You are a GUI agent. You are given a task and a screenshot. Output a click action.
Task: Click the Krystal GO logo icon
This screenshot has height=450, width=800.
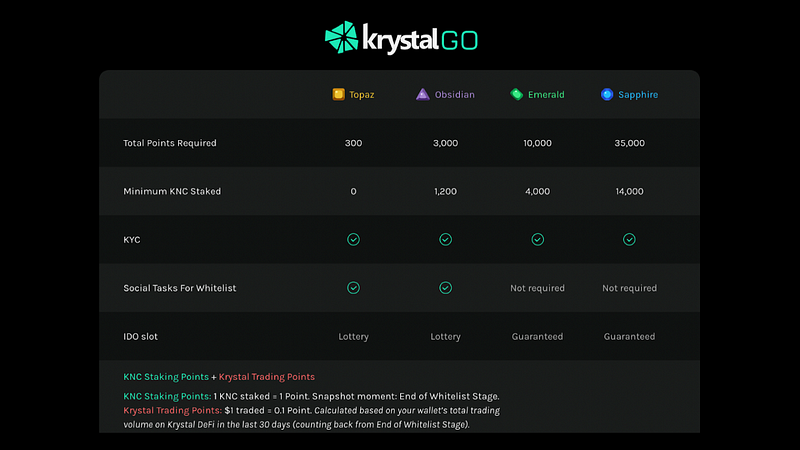click(x=341, y=37)
